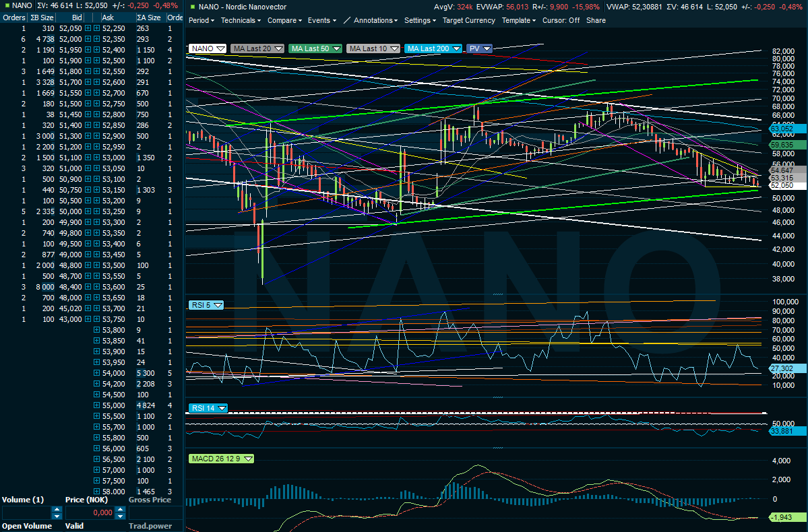Click the Price (NOK) input field
808x532 pixels.
pyautogui.click(x=91, y=513)
